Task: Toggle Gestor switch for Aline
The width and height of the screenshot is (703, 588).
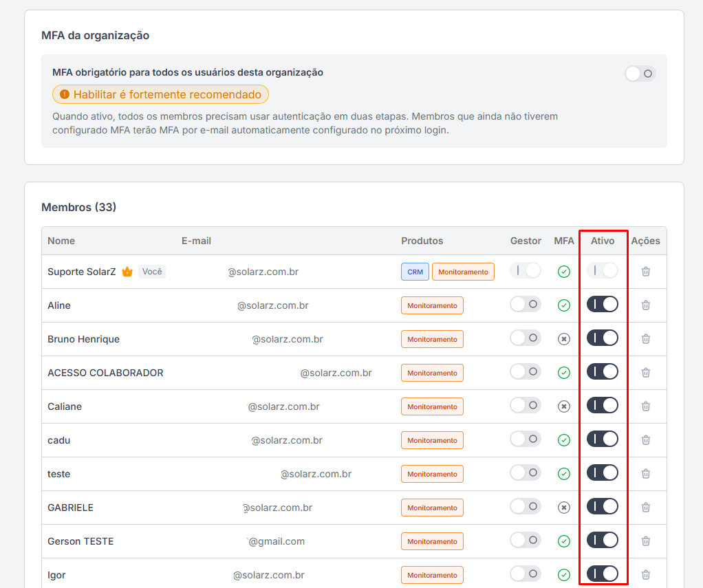Action: click(x=526, y=304)
